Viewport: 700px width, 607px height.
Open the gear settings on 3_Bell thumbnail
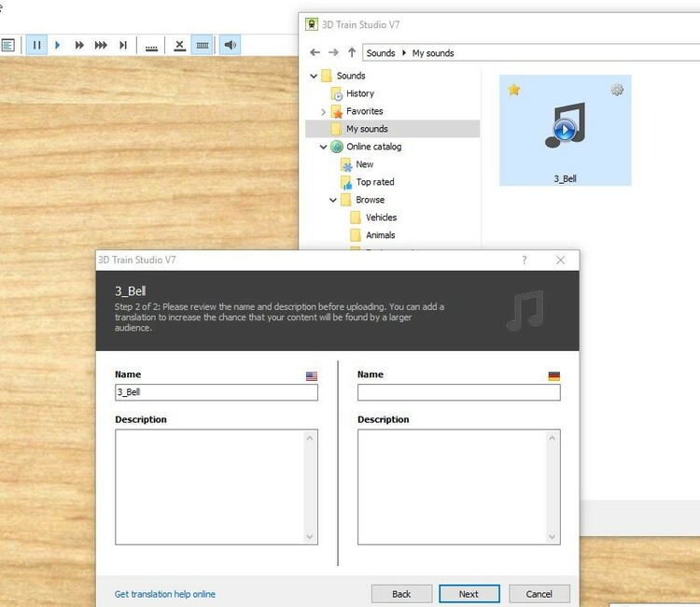(617, 90)
